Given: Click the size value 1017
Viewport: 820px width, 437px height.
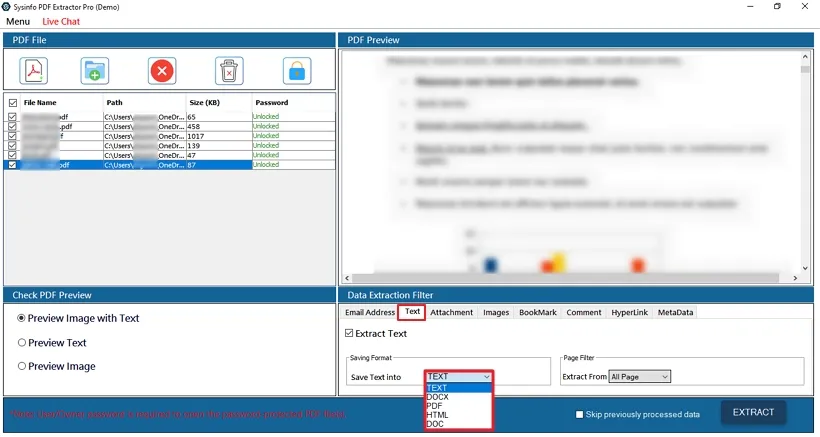Looking at the screenshot, I should point(196,136).
